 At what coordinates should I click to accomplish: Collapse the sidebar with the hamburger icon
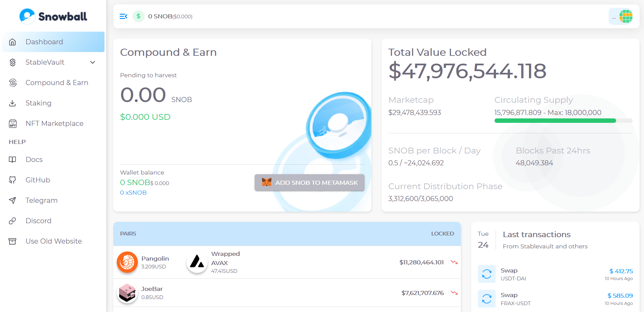(123, 16)
